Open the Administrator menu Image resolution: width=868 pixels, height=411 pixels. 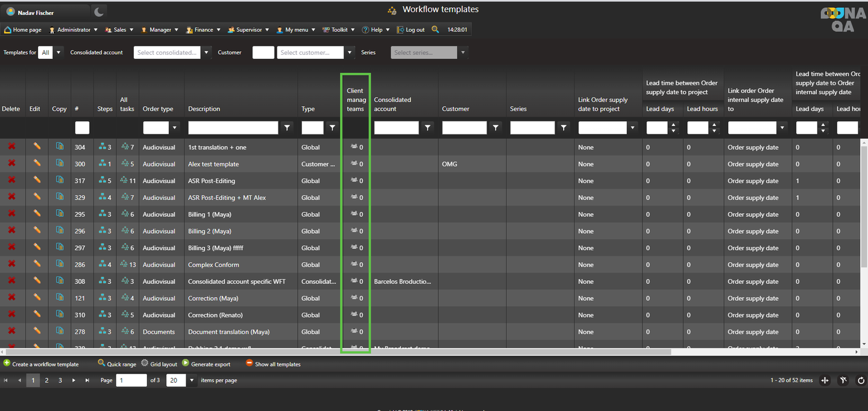73,30
